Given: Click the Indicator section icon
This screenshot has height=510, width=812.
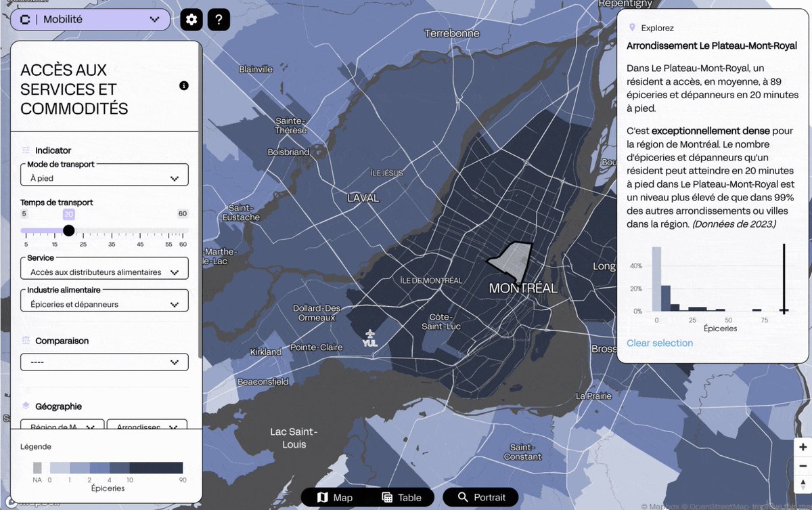Looking at the screenshot, I should click(26, 150).
